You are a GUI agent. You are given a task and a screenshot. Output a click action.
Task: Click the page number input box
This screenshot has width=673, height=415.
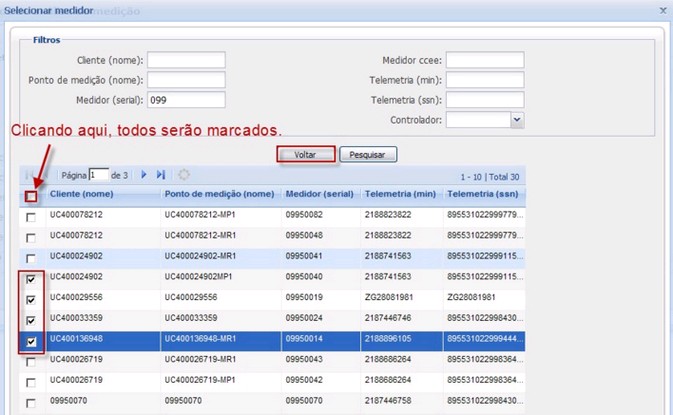tap(98, 175)
